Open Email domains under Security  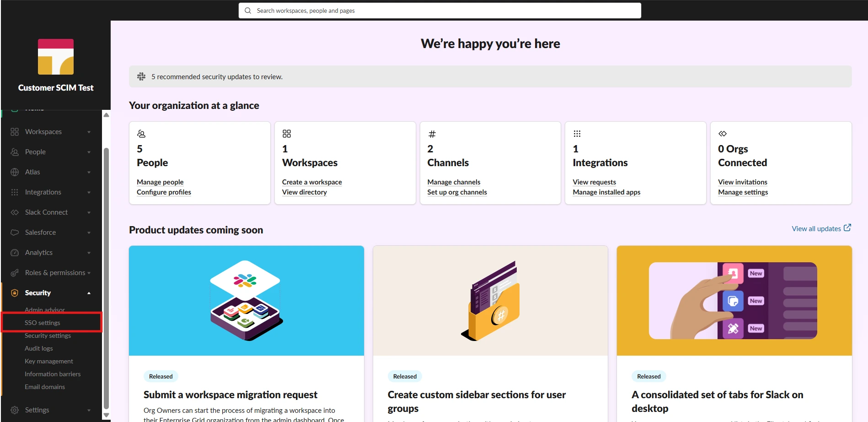point(45,387)
